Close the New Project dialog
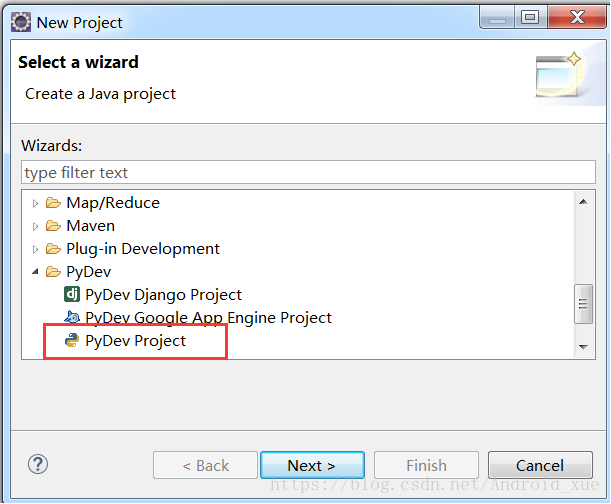 pos(577,18)
